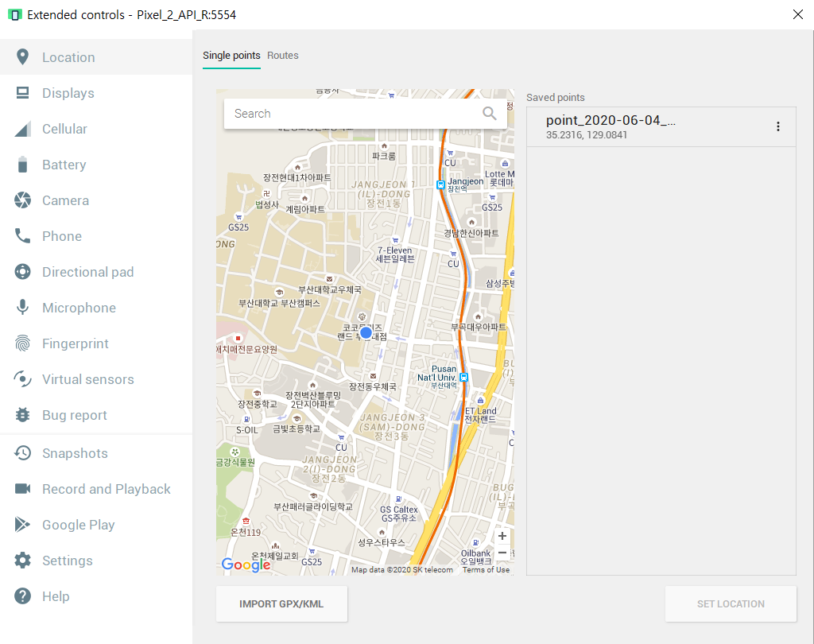Open the Record and Playback camera icon
The image size is (814, 644).
(22, 489)
